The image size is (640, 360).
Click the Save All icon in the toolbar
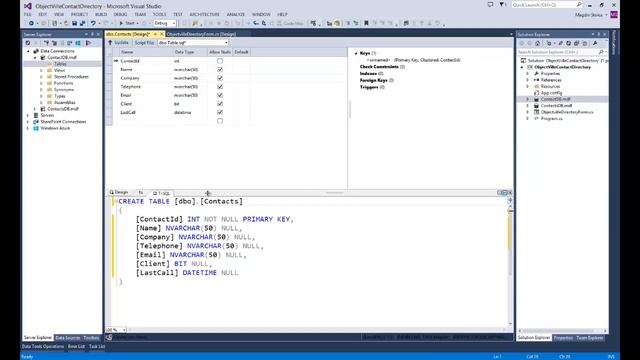82,23
